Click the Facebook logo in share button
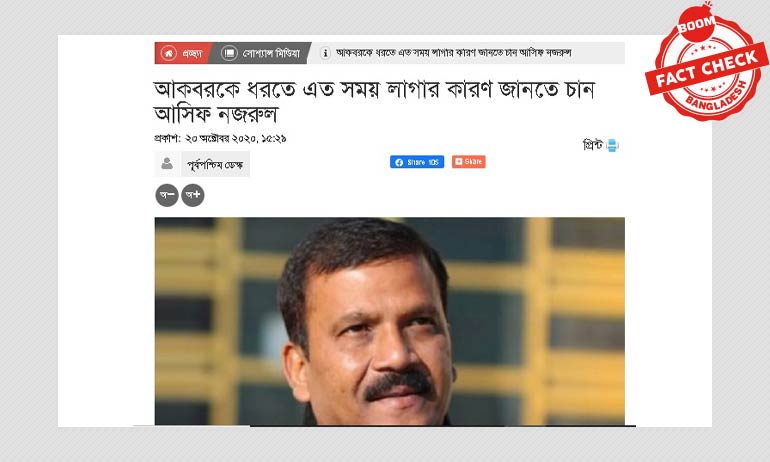This screenshot has width=770, height=462. click(x=399, y=162)
